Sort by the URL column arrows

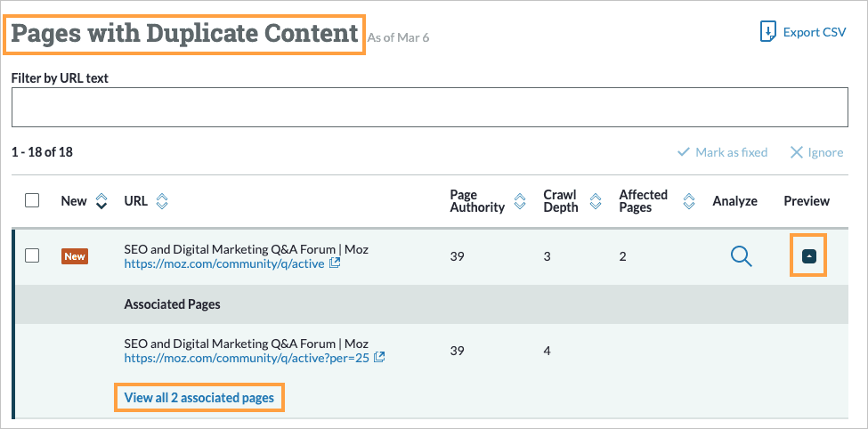[161, 201]
